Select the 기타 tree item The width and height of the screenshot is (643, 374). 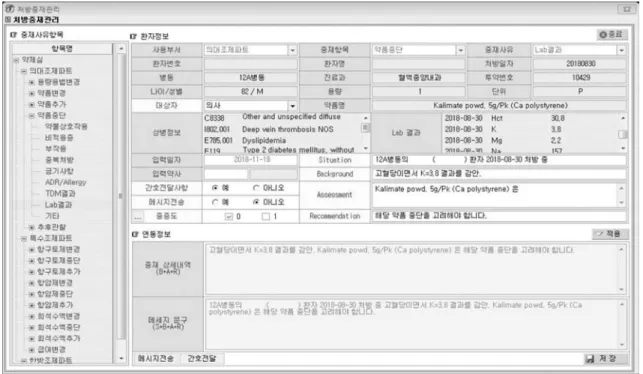[x=52, y=216]
